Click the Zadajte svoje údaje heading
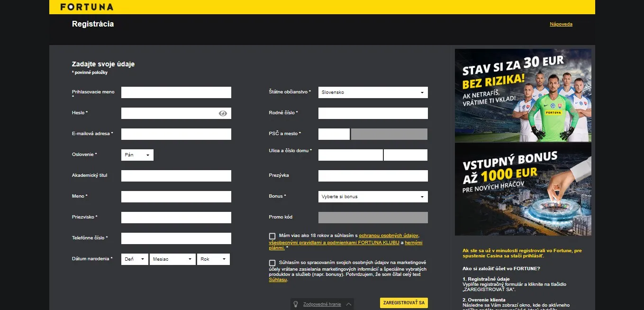This screenshot has height=310, width=644. [x=103, y=64]
